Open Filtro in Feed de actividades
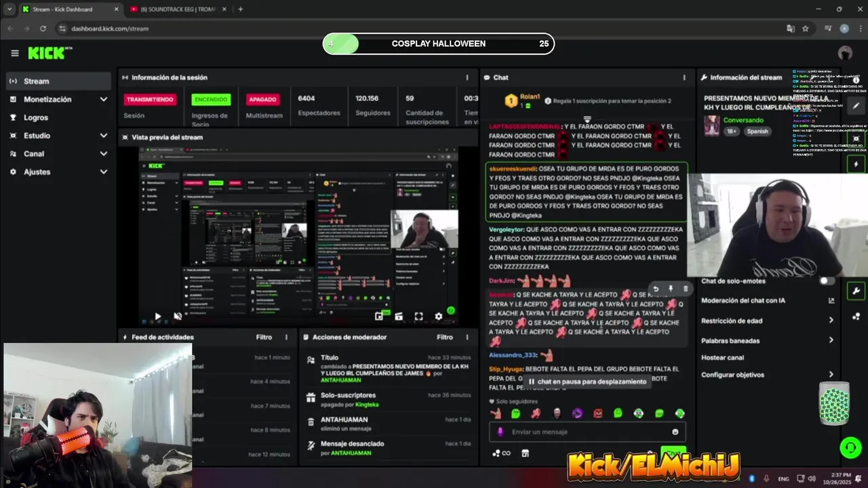Screen dimensions: 868x488 coord(264,337)
